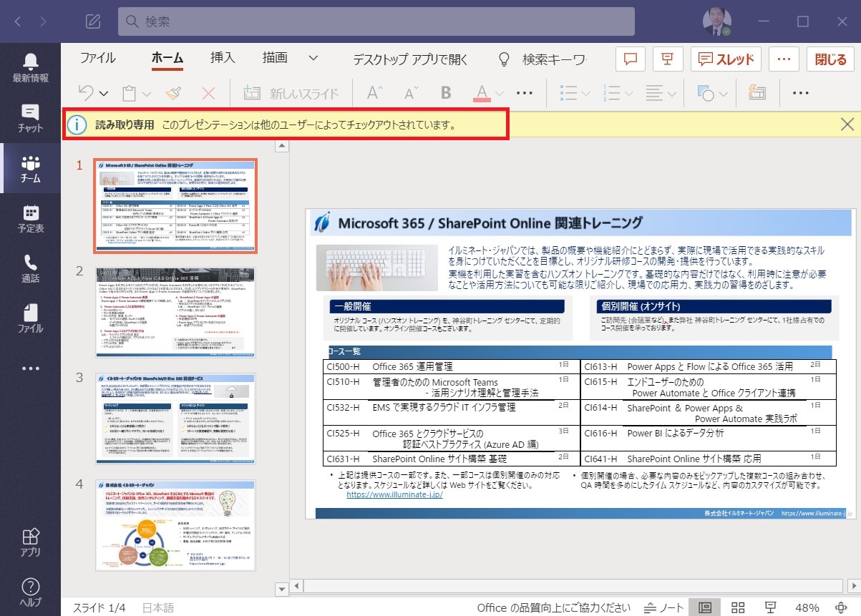Screen dimensions: 861x616
Task: Click the スレッド button
Action: click(726, 59)
